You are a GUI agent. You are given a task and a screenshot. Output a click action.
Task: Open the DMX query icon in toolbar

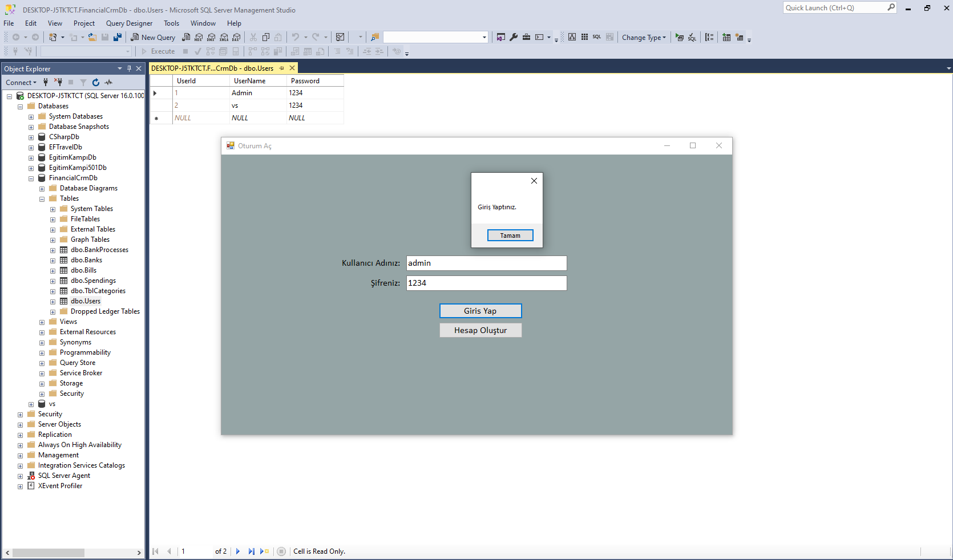[211, 37]
